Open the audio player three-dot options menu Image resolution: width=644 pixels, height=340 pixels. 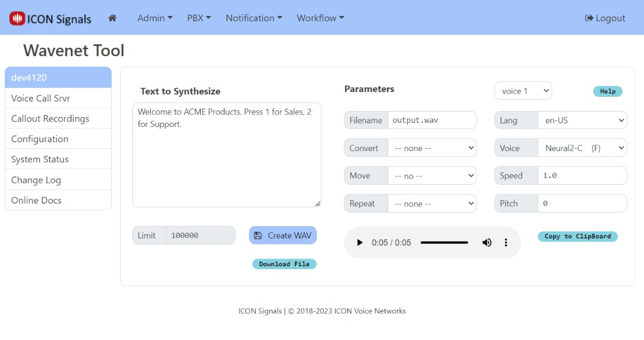tap(506, 242)
